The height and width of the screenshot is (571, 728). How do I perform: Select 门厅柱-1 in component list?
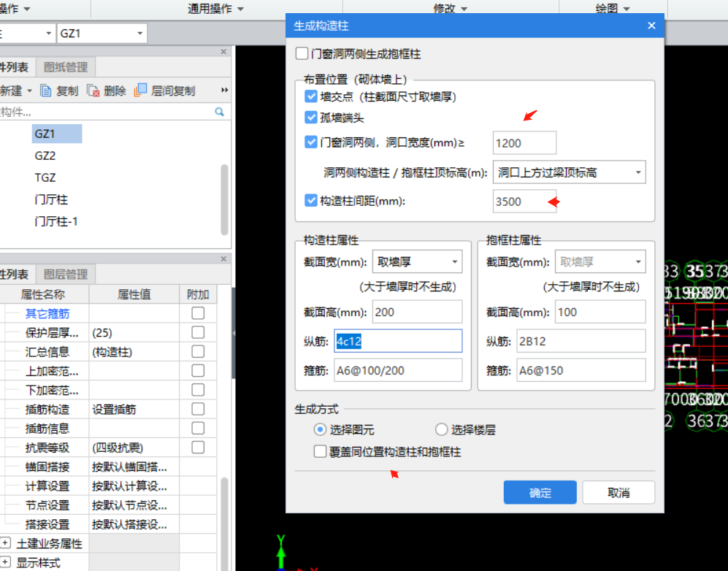click(x=56, y=221)
